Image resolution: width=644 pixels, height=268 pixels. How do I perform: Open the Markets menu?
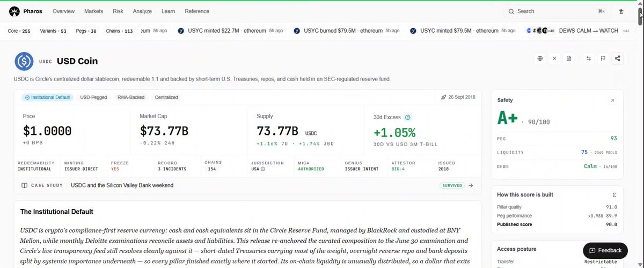tap(93, 11)
